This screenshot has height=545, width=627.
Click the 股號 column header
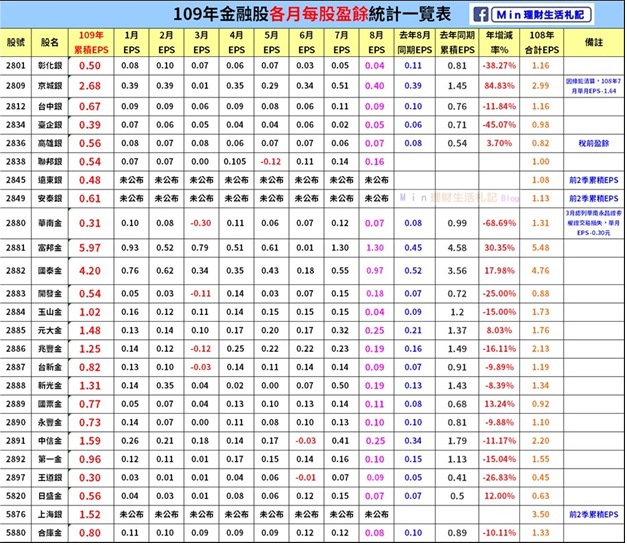pyautogui.click(x=16, y=42)
